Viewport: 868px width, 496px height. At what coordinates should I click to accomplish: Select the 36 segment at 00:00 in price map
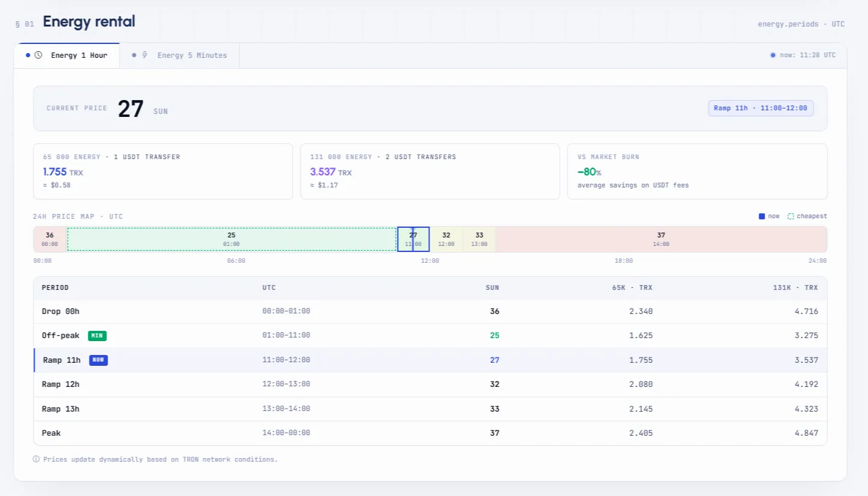point(50,239)
